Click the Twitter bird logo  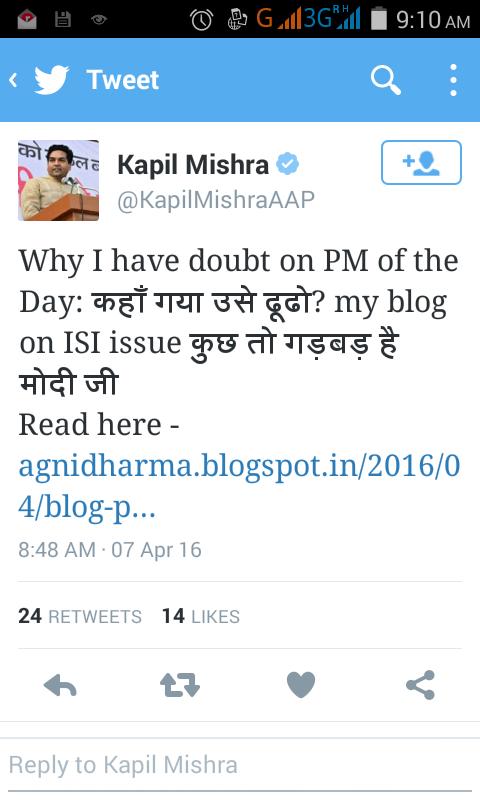[52, 80]
